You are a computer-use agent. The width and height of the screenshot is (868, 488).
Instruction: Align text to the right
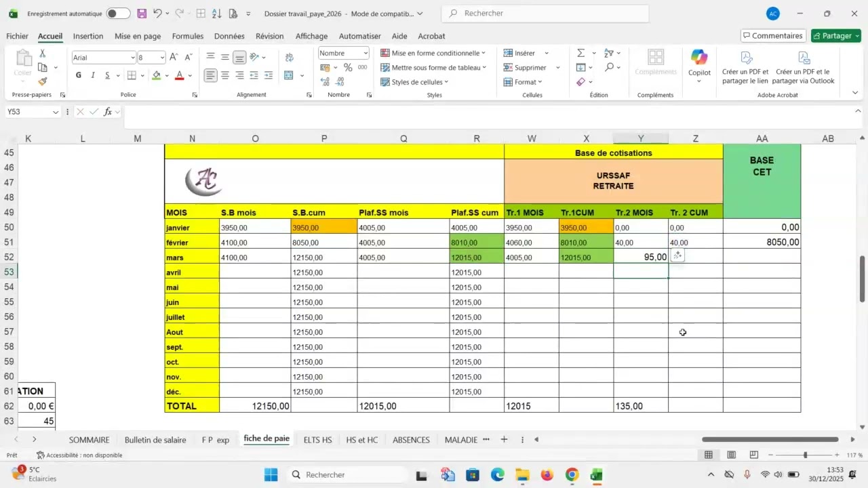click(x=239, y=75)
